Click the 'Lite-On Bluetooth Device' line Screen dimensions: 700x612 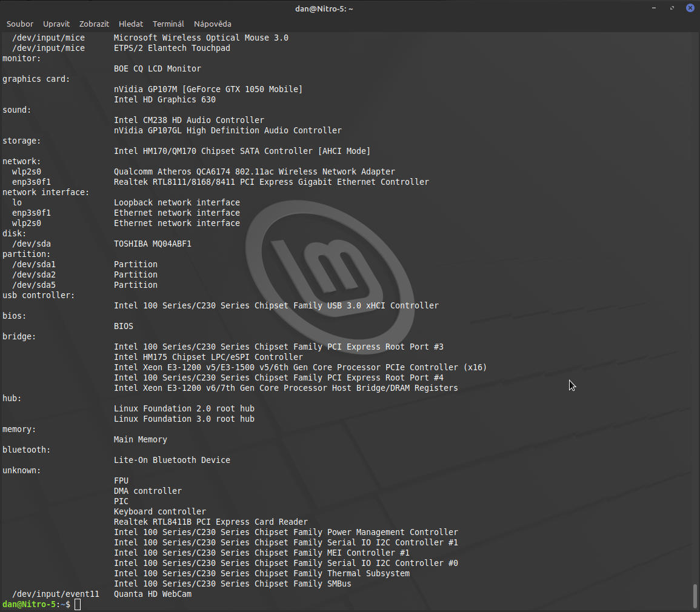[172, 460]
